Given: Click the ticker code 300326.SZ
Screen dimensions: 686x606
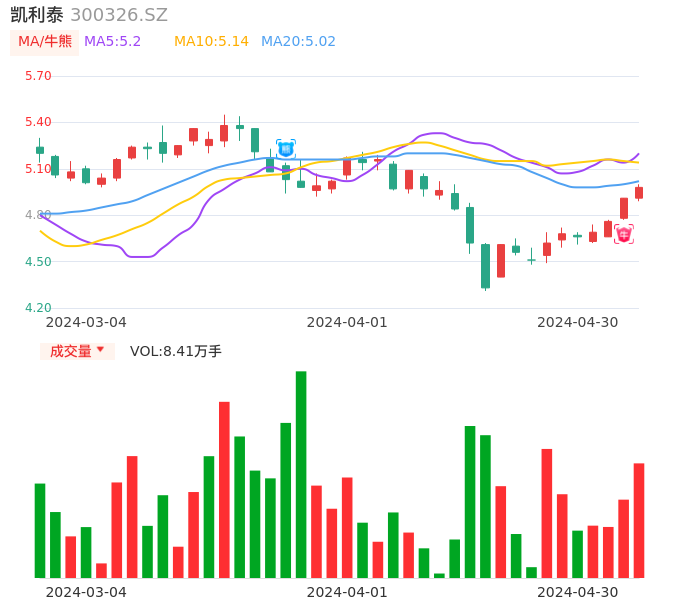Looking at the screenshot, I should click(x=119, y=15).
